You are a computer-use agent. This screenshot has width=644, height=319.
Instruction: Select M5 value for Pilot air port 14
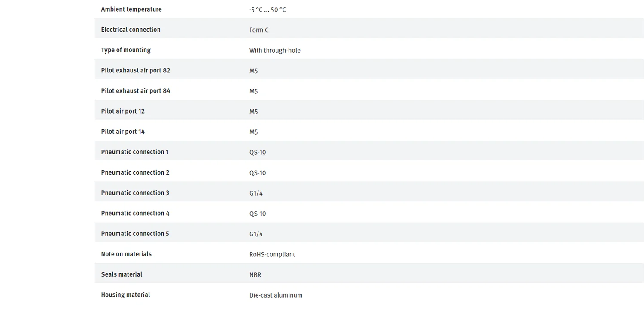254,132
